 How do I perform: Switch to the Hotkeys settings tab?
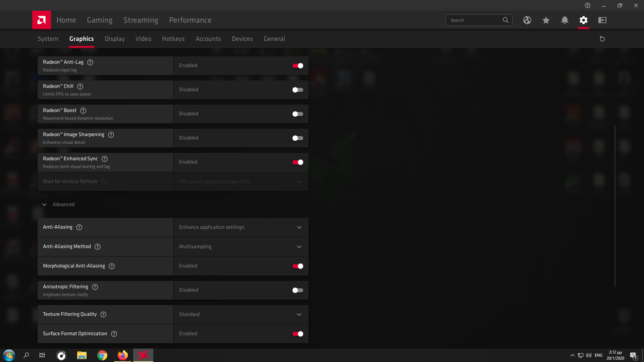(173, 39)
